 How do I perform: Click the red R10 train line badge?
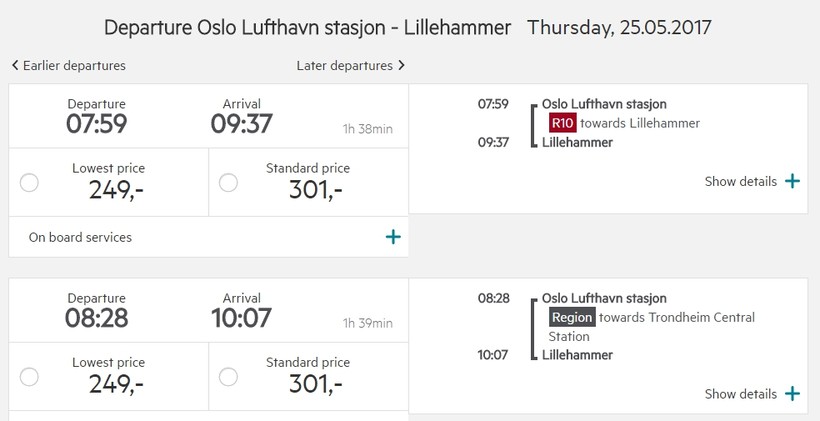pyautogui.click(x=562, y=123)
